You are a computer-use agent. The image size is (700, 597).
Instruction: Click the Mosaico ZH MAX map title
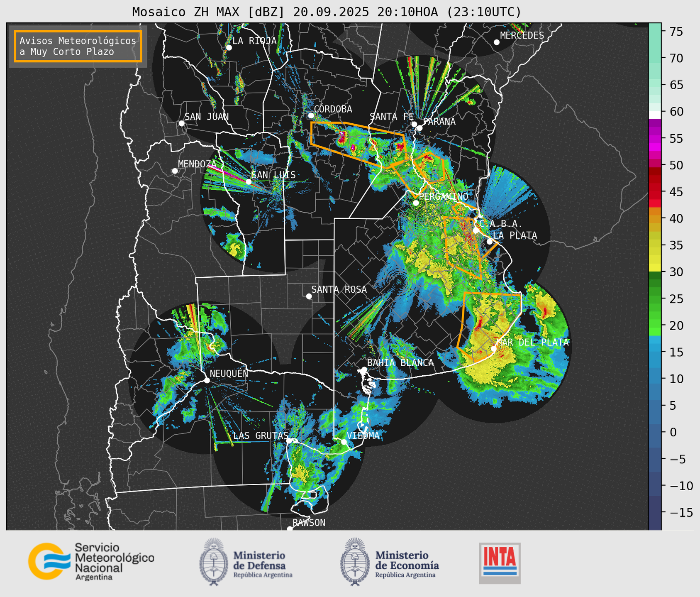(326, 12)
